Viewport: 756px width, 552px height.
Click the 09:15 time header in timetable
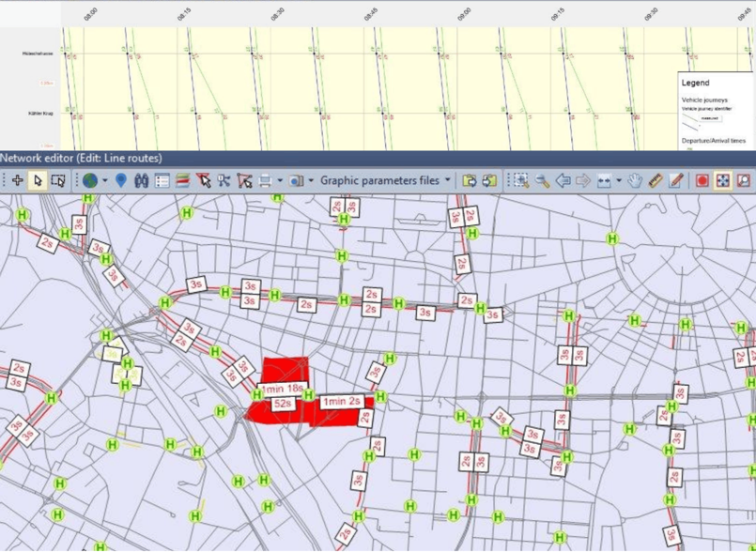click(x=557, y=14)
